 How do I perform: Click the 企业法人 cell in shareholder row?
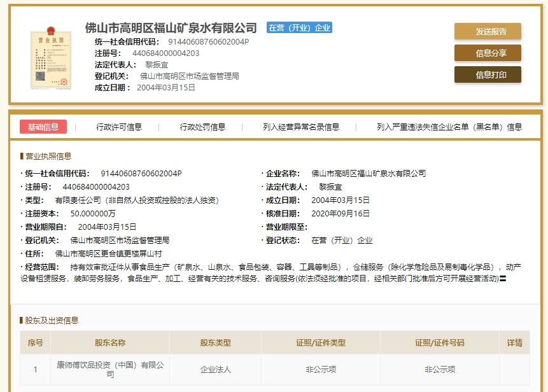click(x=215, y=370)
